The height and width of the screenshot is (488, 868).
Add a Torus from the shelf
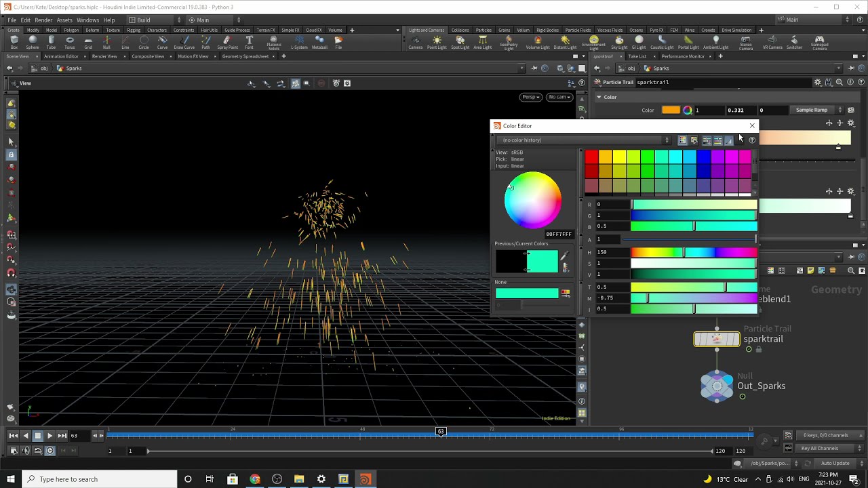(x=70, y=43)
